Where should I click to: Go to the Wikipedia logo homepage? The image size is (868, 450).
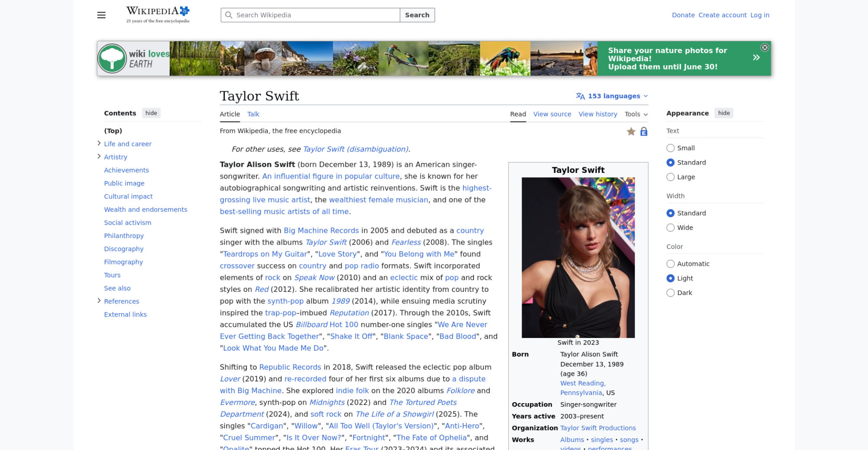[x=158, y=15]
